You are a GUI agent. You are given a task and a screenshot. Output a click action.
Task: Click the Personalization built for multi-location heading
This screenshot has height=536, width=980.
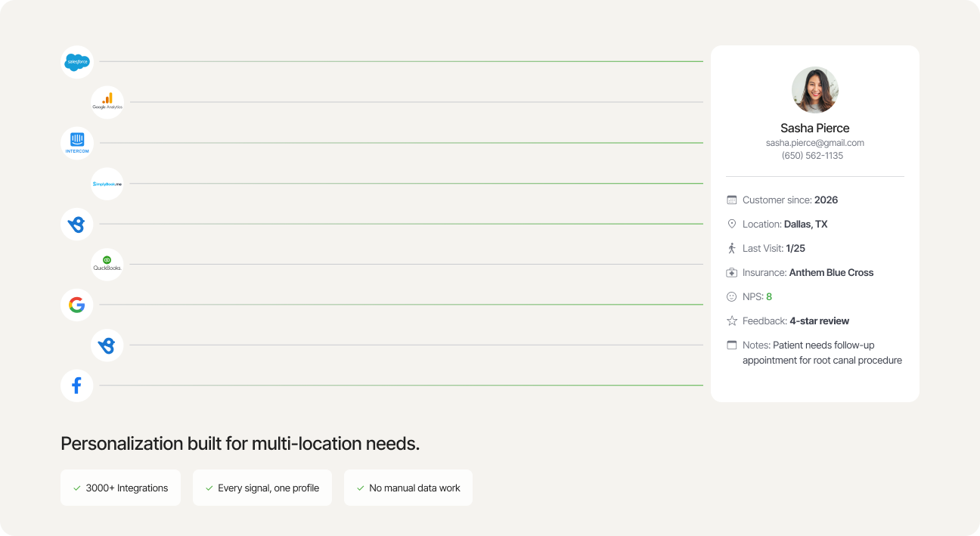click(x=240, y=444)
